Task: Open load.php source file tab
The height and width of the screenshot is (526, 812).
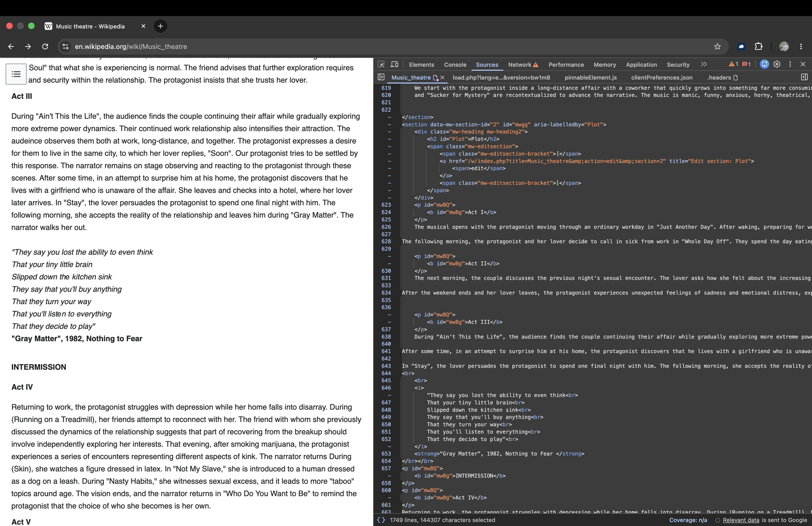Action: pos(501,77)
